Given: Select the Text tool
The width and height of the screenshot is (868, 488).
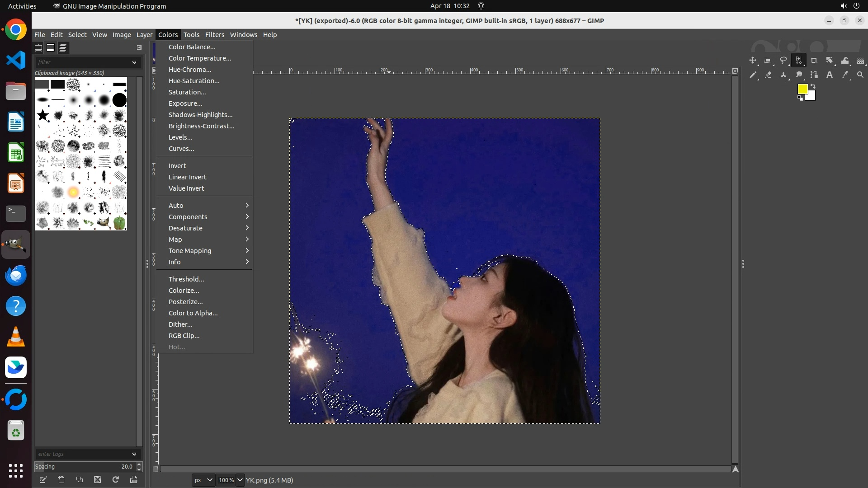Looking at the screenshot, I should pyautogui.click(x=830, y=75).
